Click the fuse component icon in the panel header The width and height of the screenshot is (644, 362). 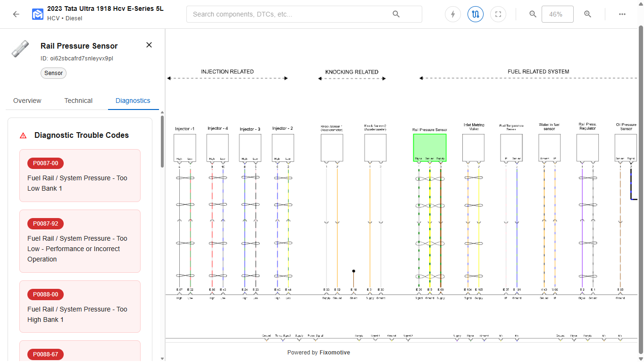20,49
